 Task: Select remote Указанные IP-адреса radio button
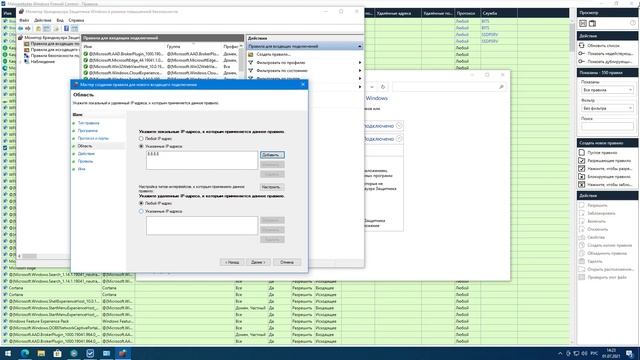141,211
